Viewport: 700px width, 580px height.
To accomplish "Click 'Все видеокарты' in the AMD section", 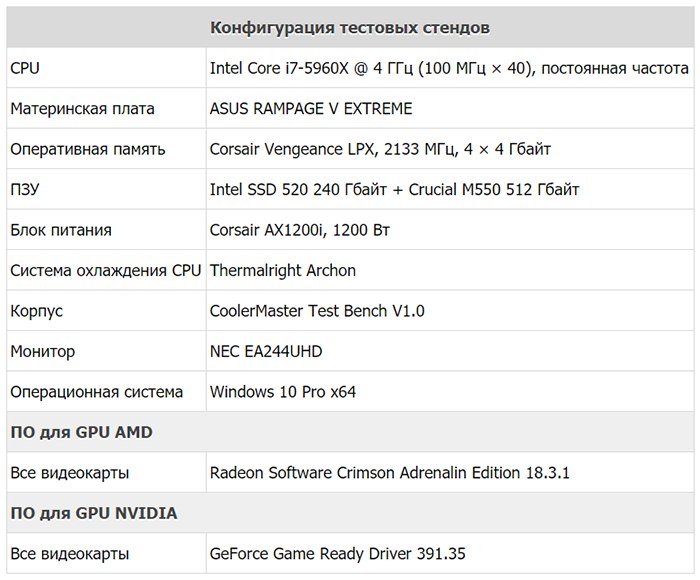I will 70,473.
